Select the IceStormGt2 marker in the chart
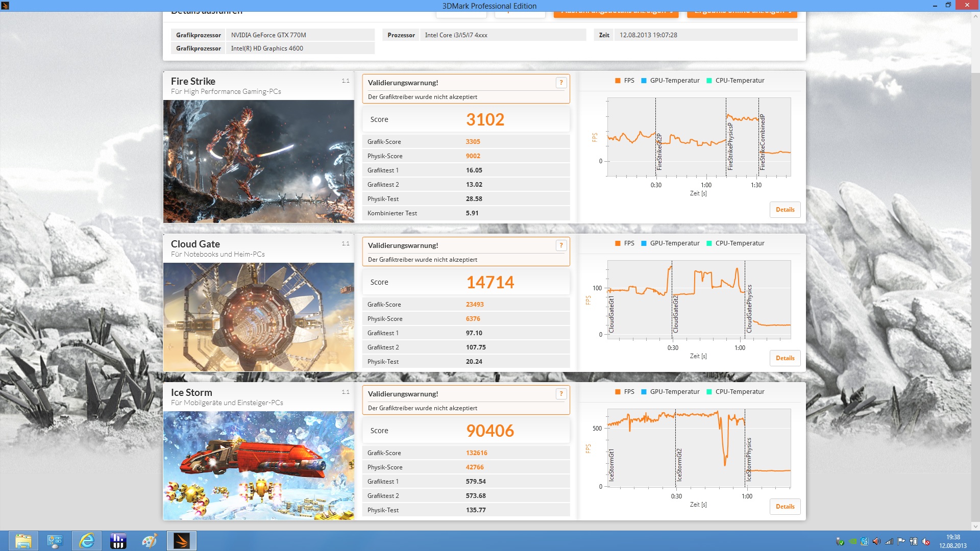980x551 pixels. (679, 465)
